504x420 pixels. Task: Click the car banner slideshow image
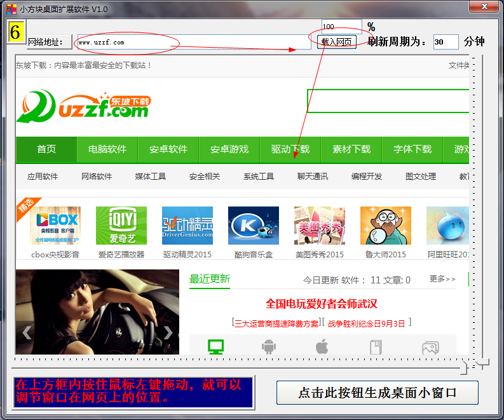pyautogui.click(x=97, y=312)
